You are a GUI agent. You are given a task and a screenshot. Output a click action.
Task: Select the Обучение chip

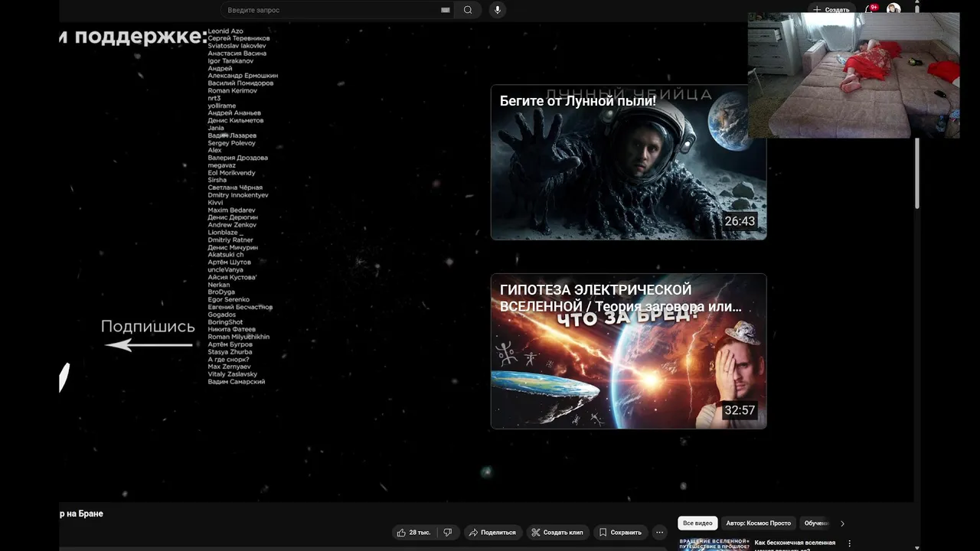click(816, 523)
